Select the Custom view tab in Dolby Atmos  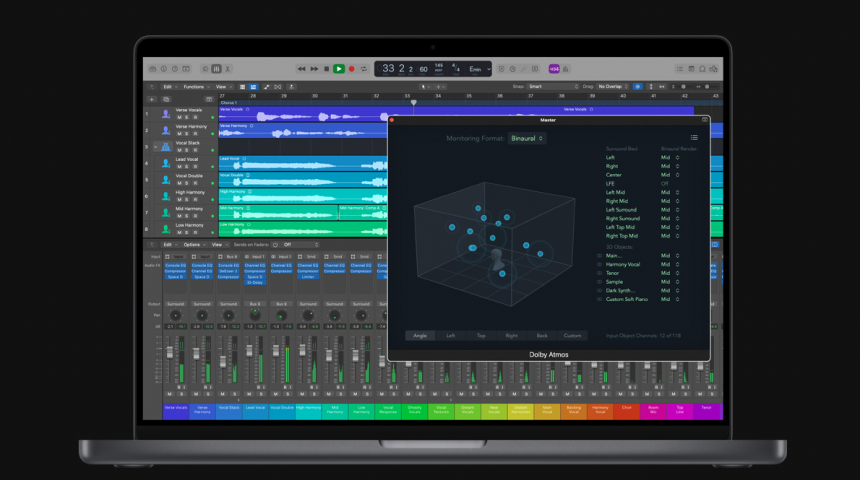572,336
